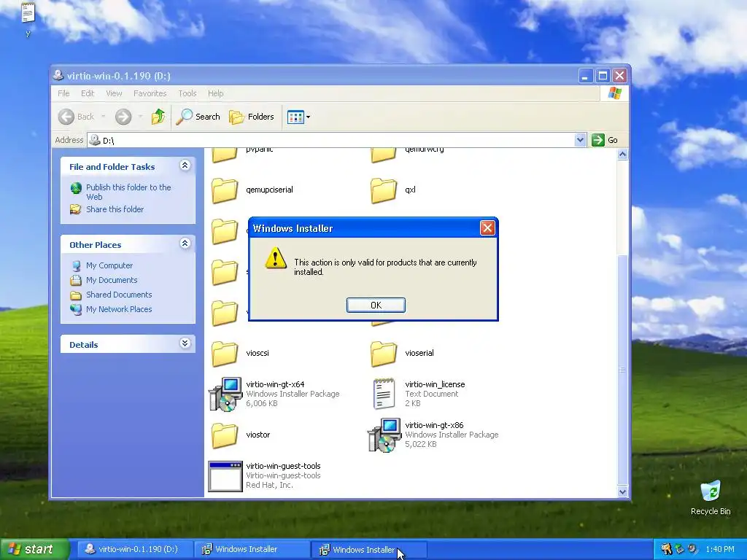Click OK in the Windows Installer dialog
The width and height of the screenshot is (747, 560).
point(376,306)
